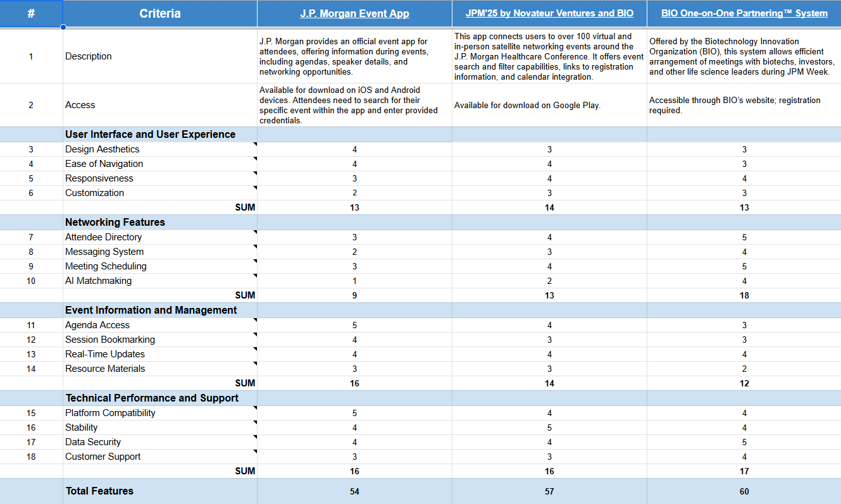Select the AI Matchmaking criteria cell
The width and height of the screenshot is (841, 504).
(98, 281)
